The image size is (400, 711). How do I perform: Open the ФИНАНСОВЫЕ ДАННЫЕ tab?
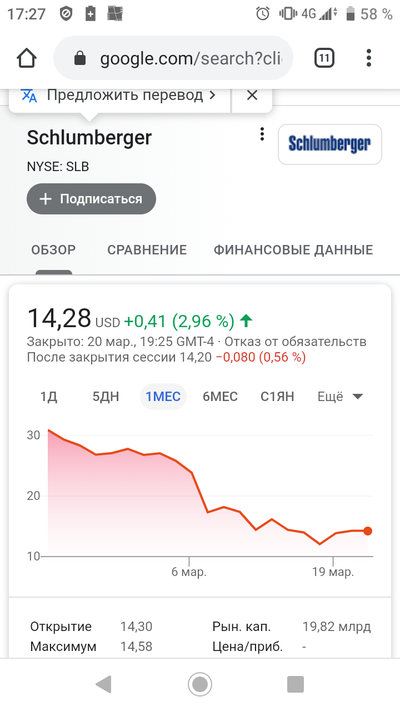[x=293, y=250]
